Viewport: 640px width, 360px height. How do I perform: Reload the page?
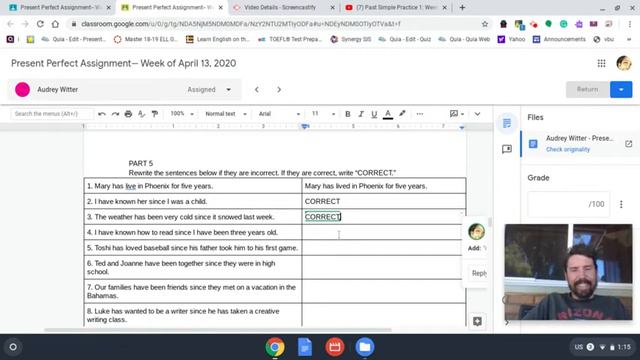point(40,24)
